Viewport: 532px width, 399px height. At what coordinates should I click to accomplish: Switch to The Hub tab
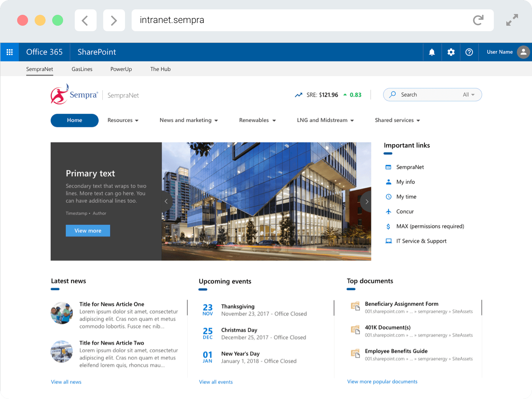(160, 69)
